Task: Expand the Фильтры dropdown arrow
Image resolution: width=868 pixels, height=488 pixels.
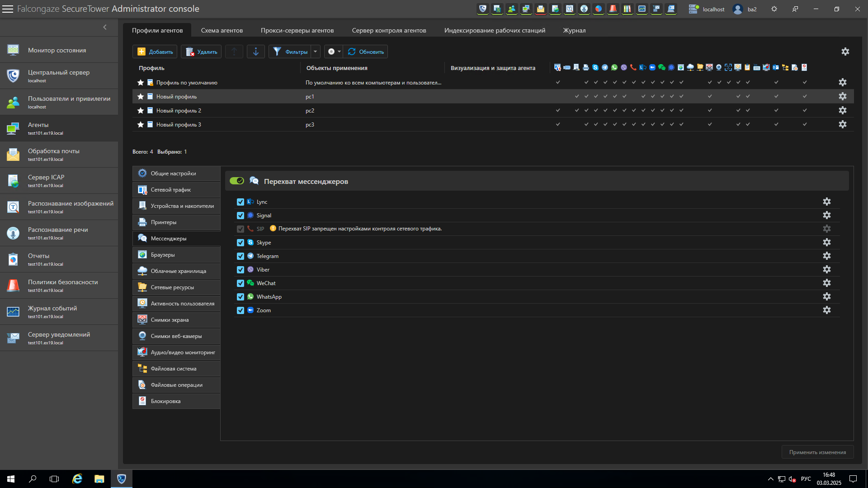Action: (316, 52)
